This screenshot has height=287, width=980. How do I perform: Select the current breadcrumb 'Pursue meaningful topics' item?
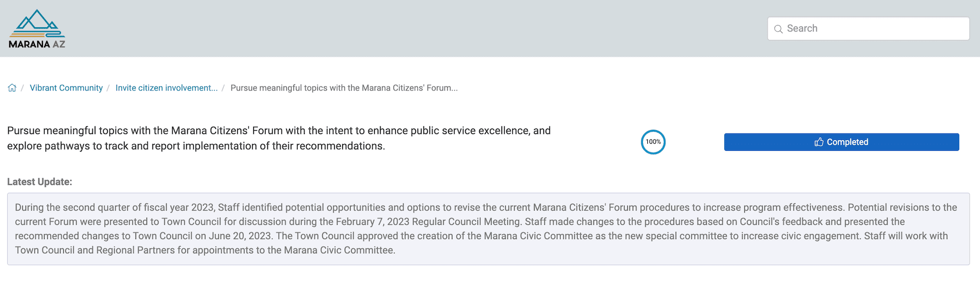click(x=344, y=88)
